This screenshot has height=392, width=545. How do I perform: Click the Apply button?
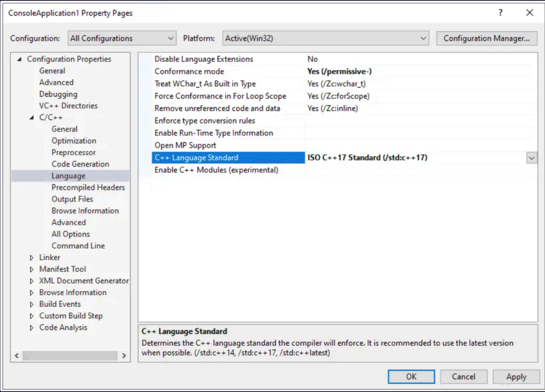(516, 377)
